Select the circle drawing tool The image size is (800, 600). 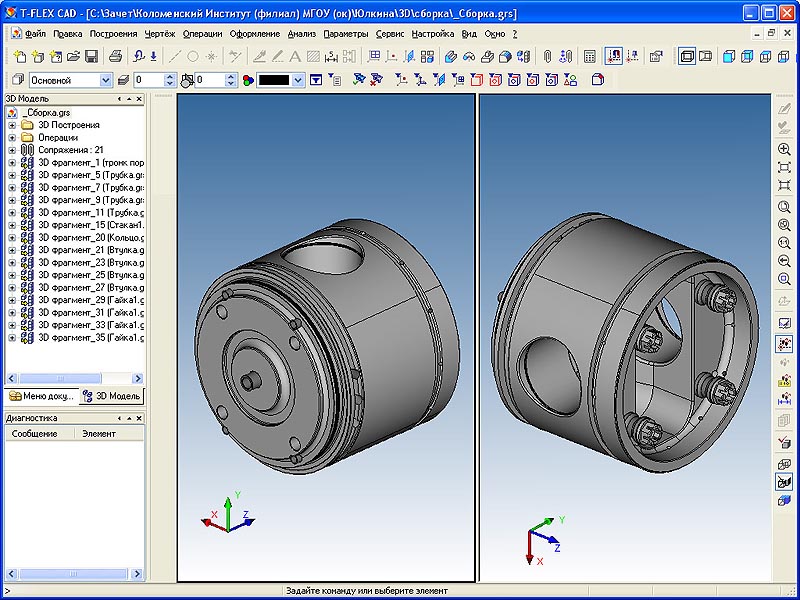(193, 56)
